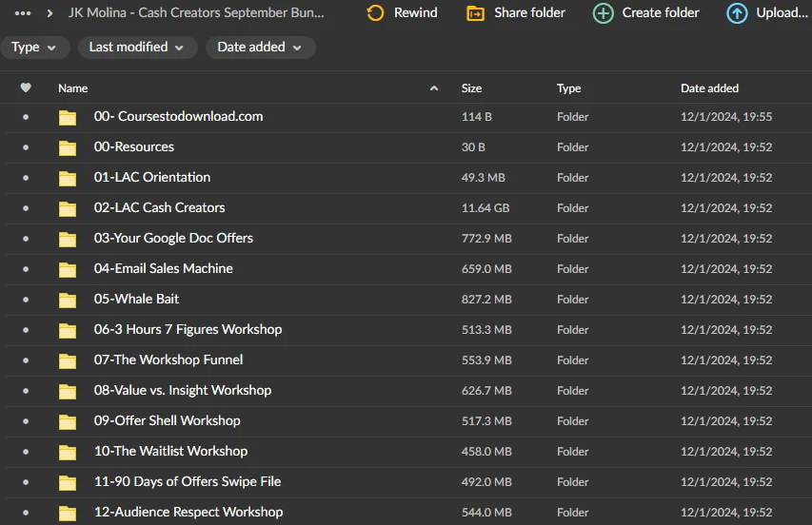Click the Upload button label
812x525 pixels.
click(x=782, y=12)
